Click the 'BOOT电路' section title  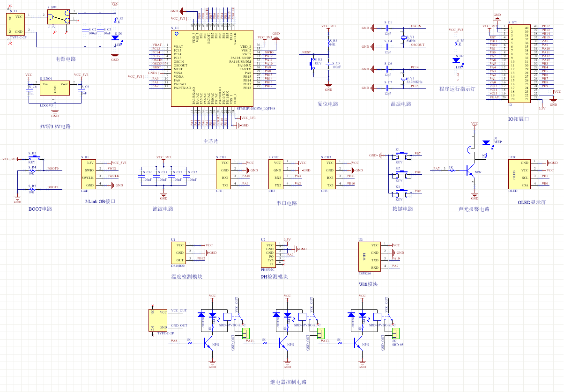click(40, 209)
